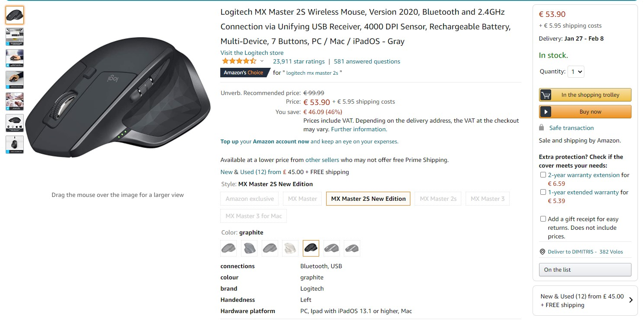
Task: Click the play icon on Buy now
Action: [546, 112]
